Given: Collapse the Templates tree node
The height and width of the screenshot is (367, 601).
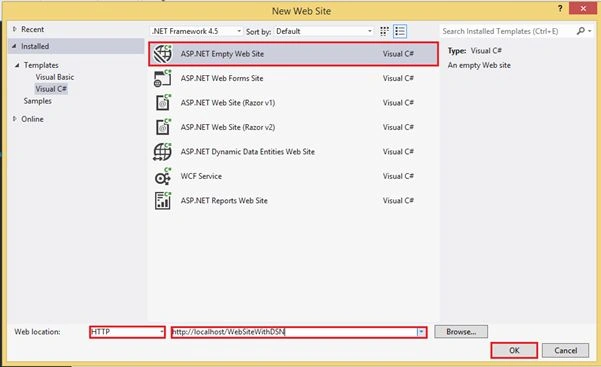Looking at the screenshot, I should (17, 65).
